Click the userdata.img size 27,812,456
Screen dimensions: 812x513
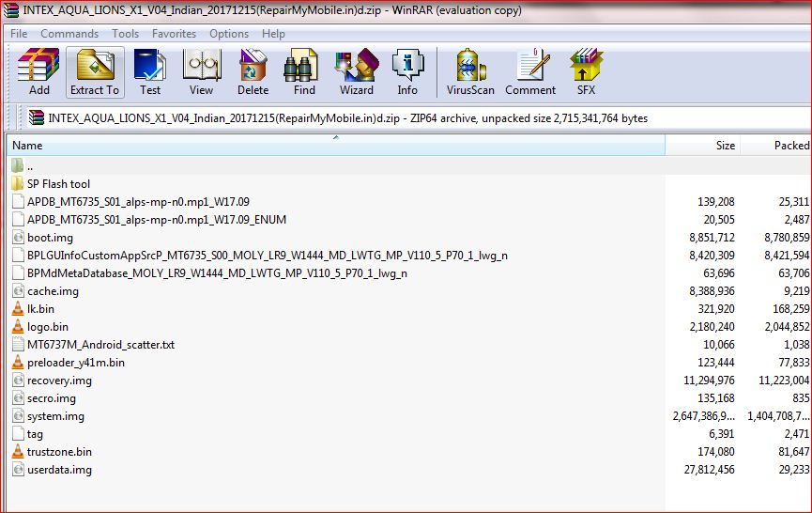pyautogui.click(x=709, y=470)
